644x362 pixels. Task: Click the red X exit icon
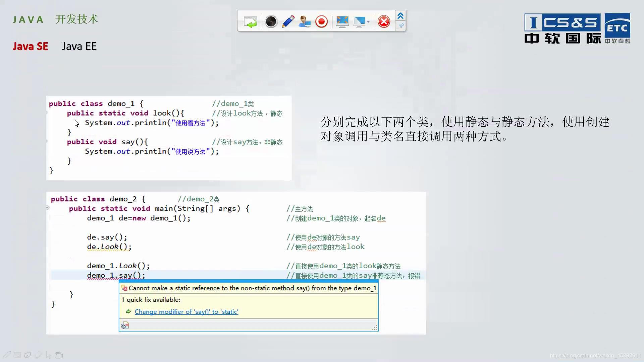click(384, 22)
